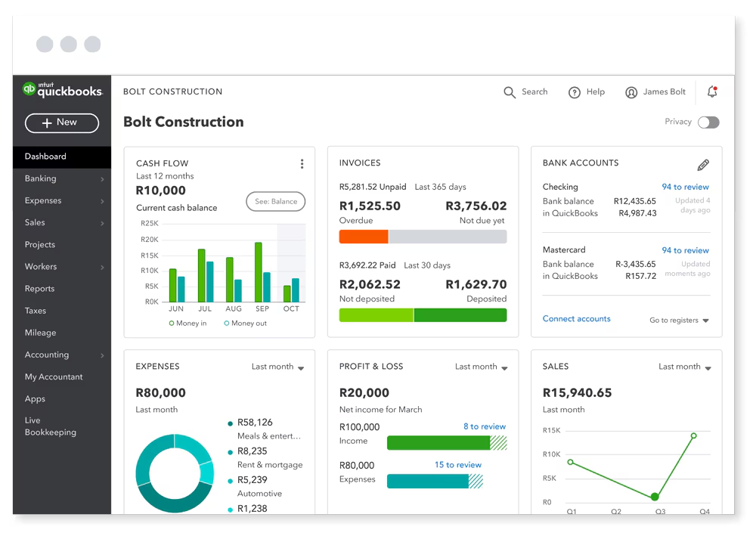756x533 pixels.
Task: Click the Q4 point on Sales chart
Action: pyautogui.click(x=693, y=435)
